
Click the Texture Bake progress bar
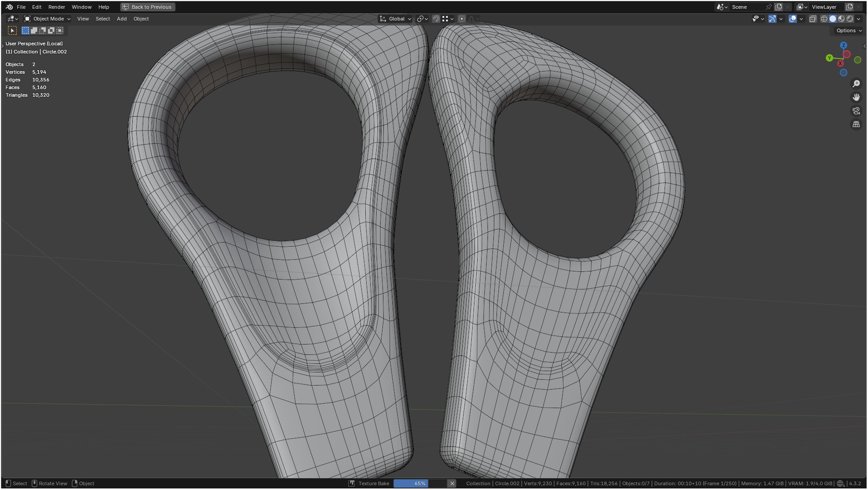point(420,484)
